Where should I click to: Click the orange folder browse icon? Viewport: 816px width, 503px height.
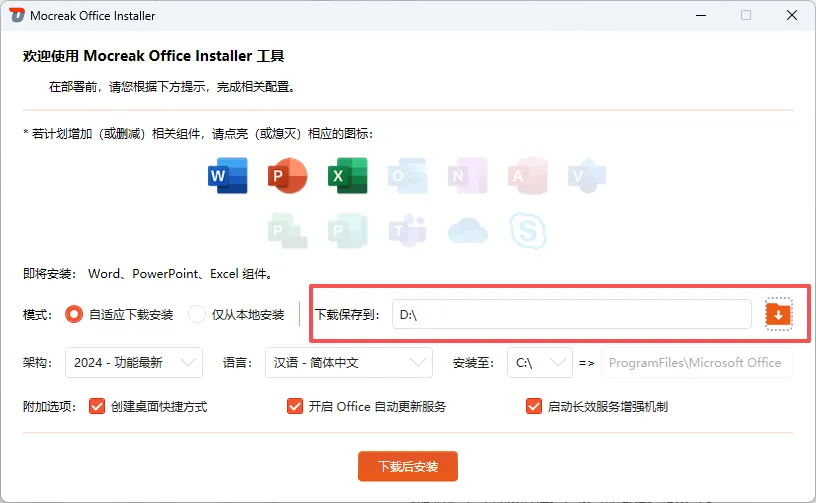click(x=779, y=314)
